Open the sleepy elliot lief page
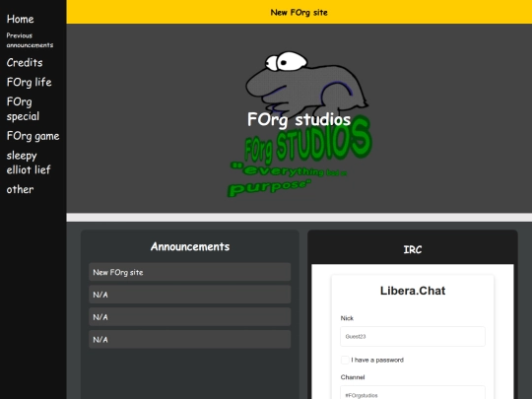The width and height of the screenshot is (532, 399). pos(29,163)
